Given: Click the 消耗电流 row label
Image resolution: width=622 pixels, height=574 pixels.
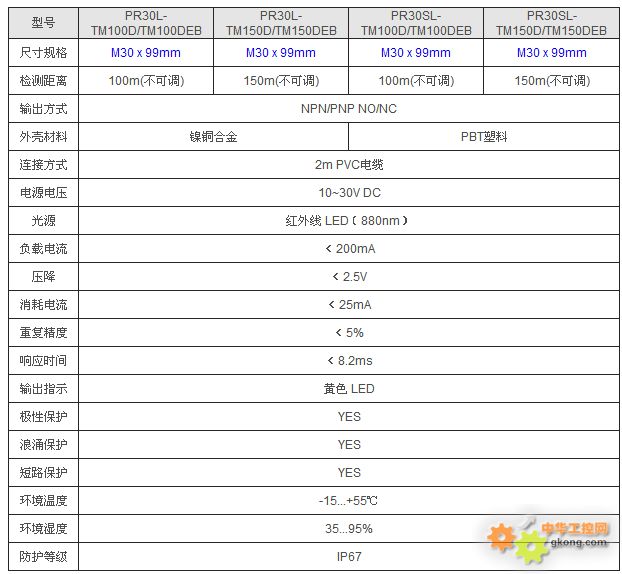Looking at the screenshot, I should pos(43,305).
